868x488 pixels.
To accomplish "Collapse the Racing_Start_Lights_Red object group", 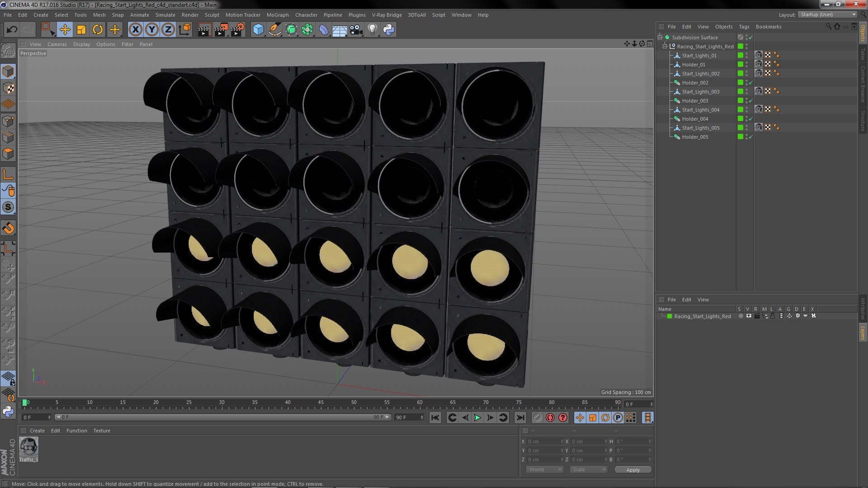I will click(x=665, y=47).
